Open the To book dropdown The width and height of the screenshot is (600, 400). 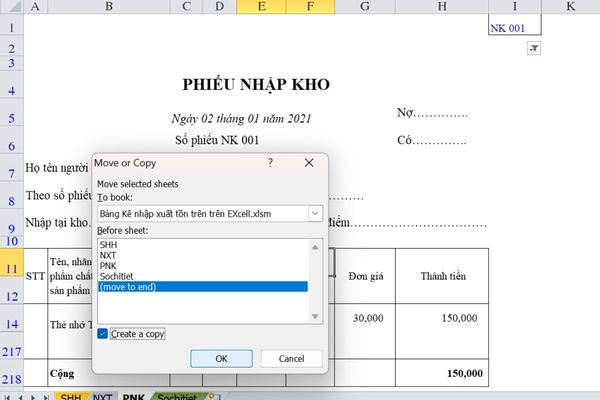click(x=315, y=213)
